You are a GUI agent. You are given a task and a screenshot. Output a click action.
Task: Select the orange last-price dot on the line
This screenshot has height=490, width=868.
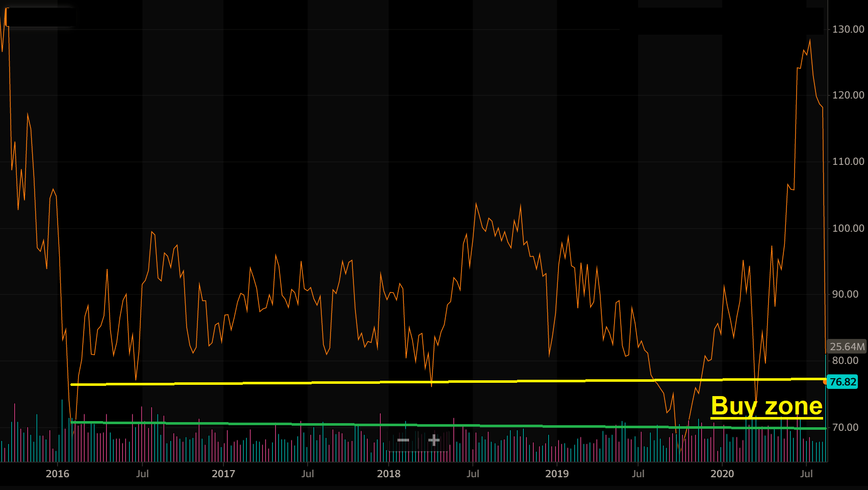click(825, 382)
